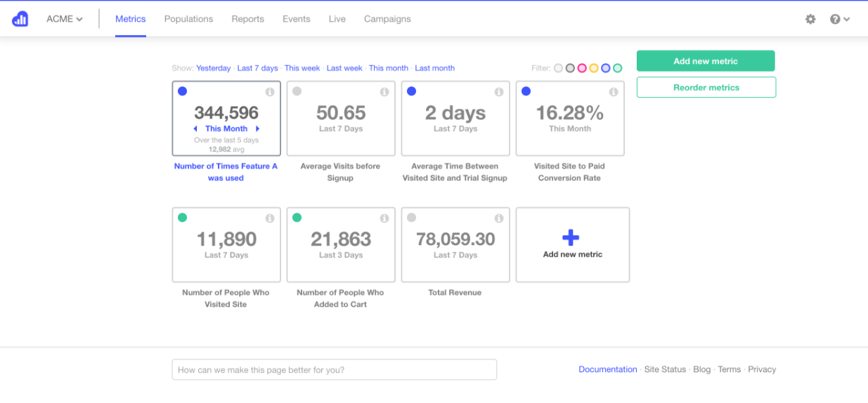
Task: Show metrics for Yesterday
Action: 213,68
